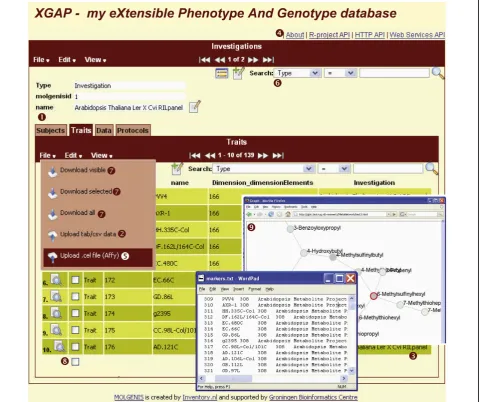Open the view icon for trait row 8
This screenshot has height=402, width=480.
point(56,313)
